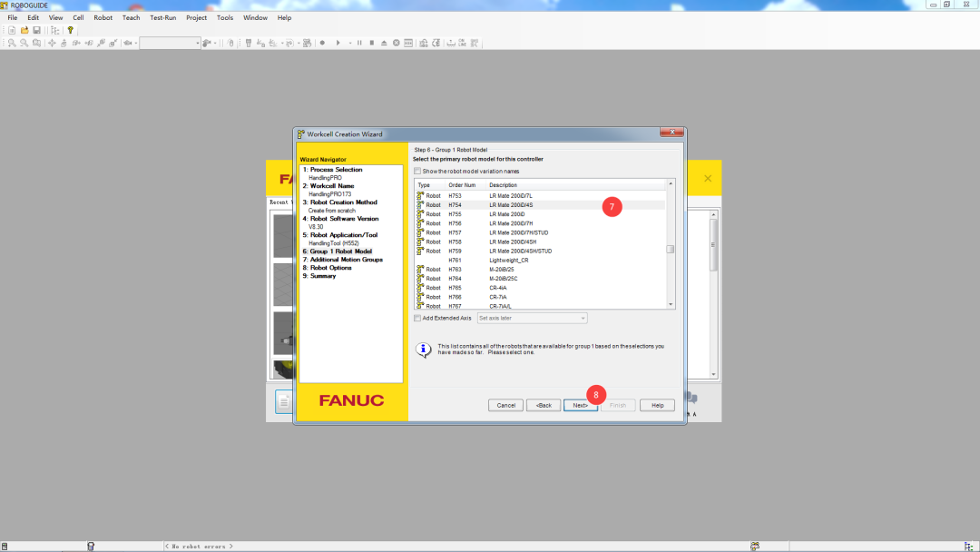Click the Save Cell disk icon
This screenshot has height=552, width=980.
pyautogui.click(x=37, y=30)
